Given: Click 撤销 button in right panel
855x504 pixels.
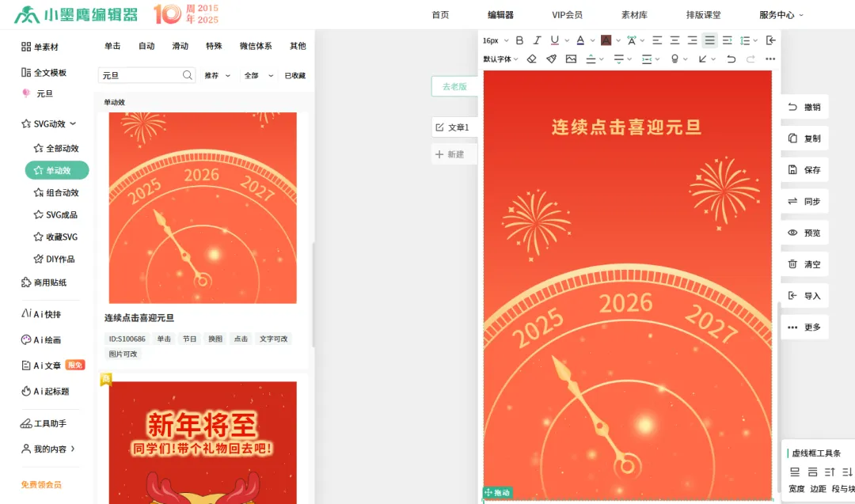Looking at the screenshot, I should click(805, 108).
